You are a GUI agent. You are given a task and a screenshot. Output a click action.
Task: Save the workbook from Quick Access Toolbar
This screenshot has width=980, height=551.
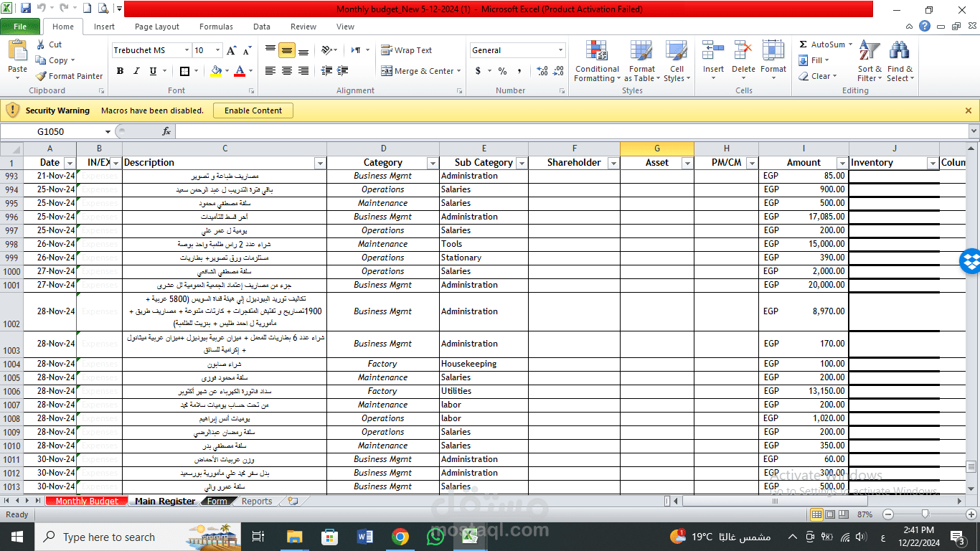click(26, 9)
